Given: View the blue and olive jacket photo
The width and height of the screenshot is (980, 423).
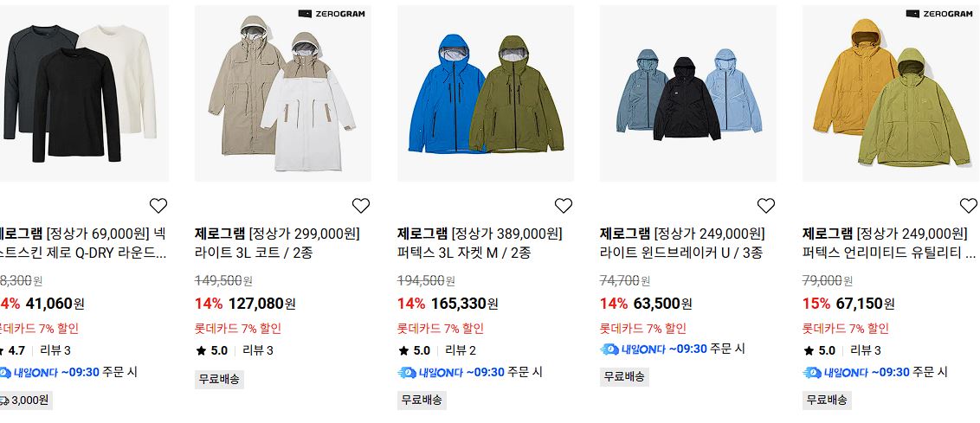Looking at the screenshot, I should click(x=486, y=93).
